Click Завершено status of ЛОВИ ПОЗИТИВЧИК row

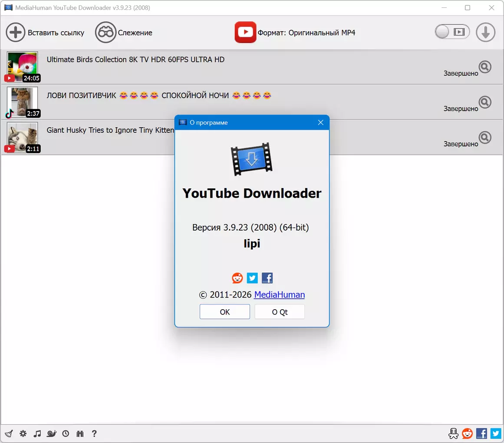[461, 109]
